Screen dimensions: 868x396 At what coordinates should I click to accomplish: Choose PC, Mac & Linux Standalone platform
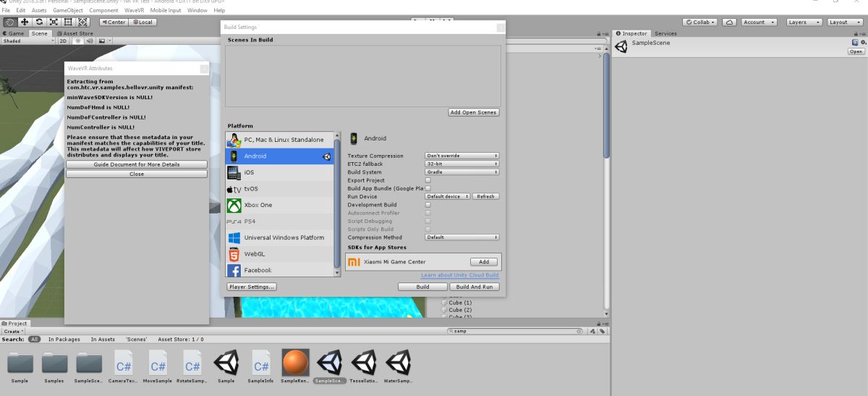(279, 139)
